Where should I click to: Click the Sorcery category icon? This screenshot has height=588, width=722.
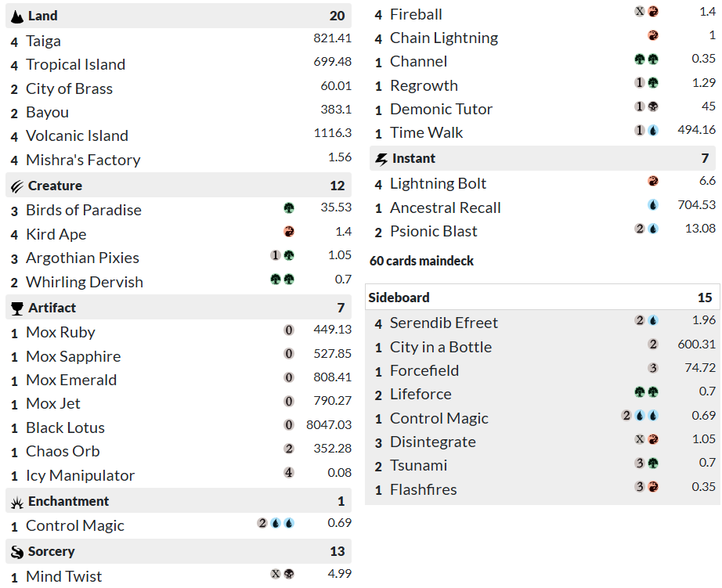point(17,552)
